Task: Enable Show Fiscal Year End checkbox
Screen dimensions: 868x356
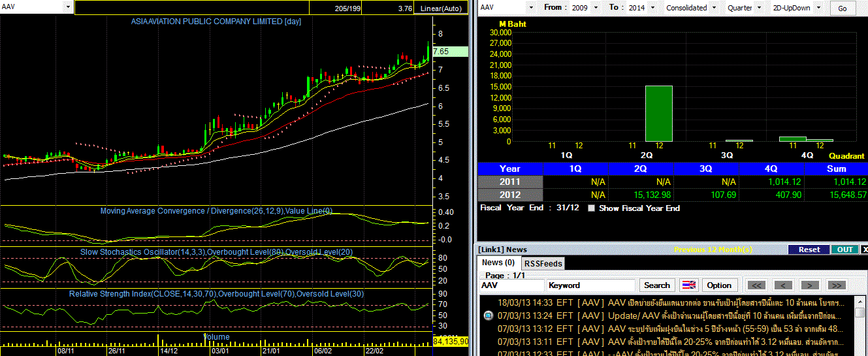Action: pyautogui.click(x=592, y=208)
